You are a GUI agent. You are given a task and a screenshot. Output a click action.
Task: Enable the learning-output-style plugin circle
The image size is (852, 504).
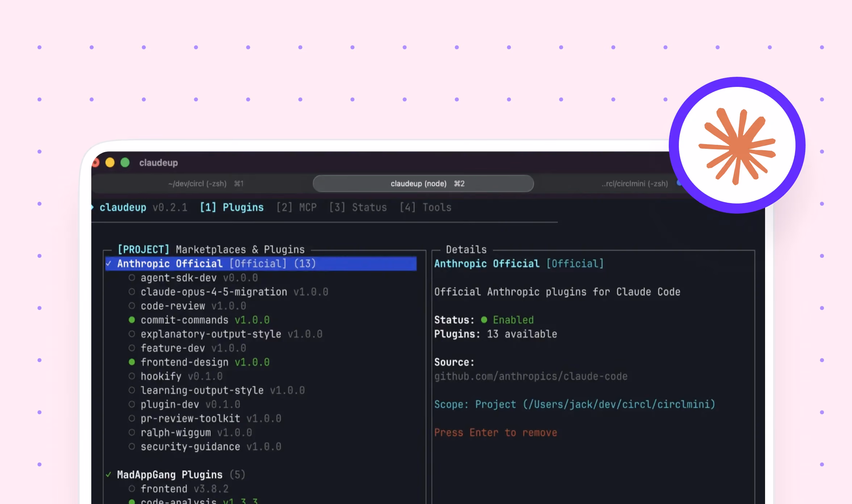click(x=132, y=390)
